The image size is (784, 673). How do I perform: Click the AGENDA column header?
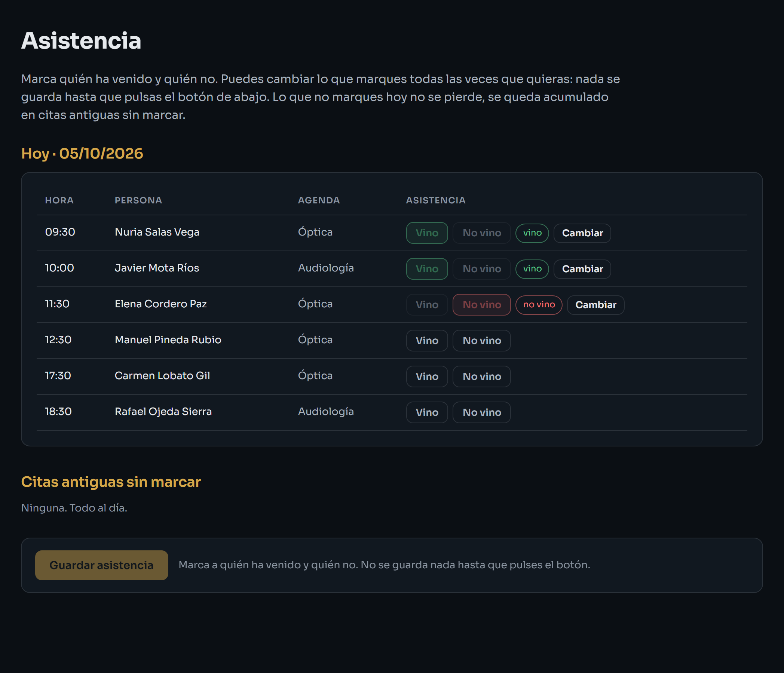(x=319, y=200)
